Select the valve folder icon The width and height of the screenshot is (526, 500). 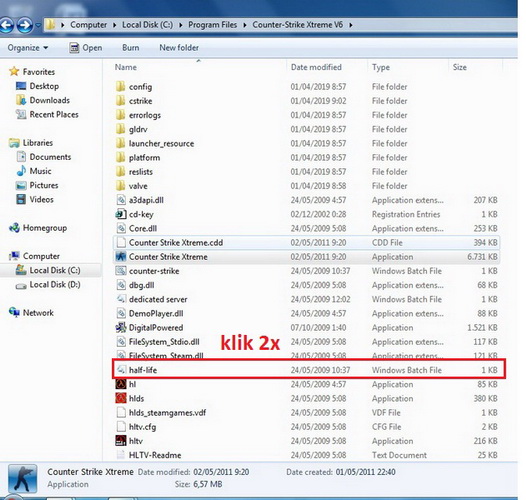point(120,186)
